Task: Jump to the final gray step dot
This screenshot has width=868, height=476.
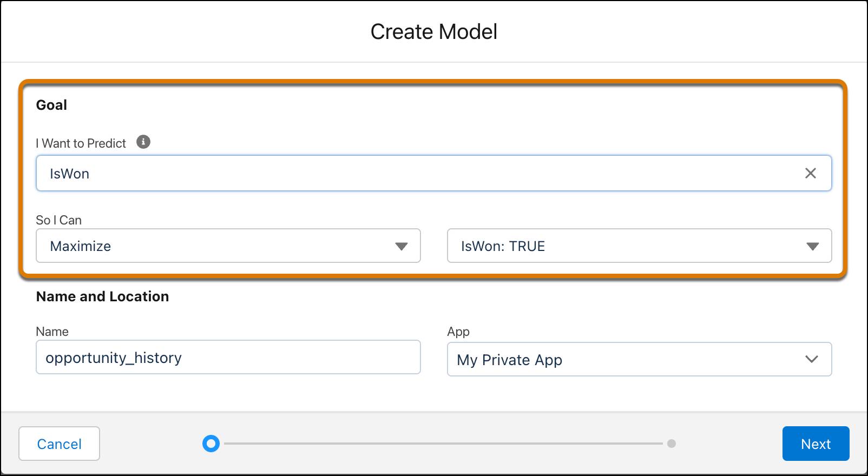Action: (672, 444)
